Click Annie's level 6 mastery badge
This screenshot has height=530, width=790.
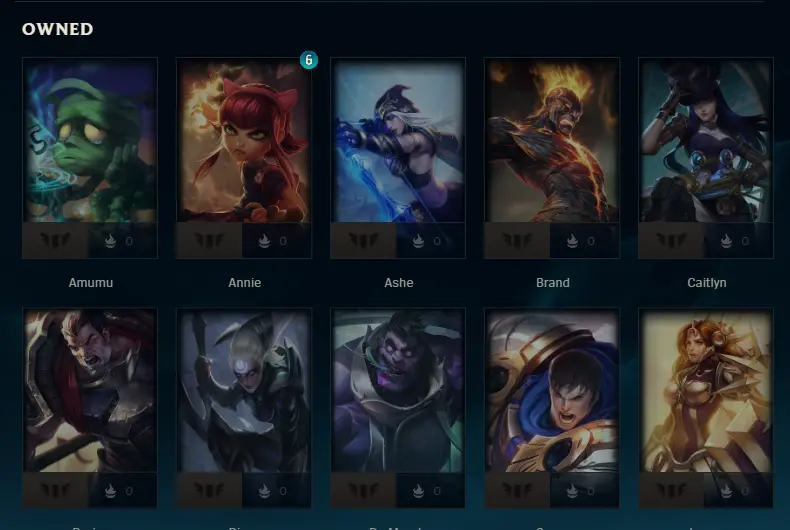pyautogui.click(x=309, y=60)
